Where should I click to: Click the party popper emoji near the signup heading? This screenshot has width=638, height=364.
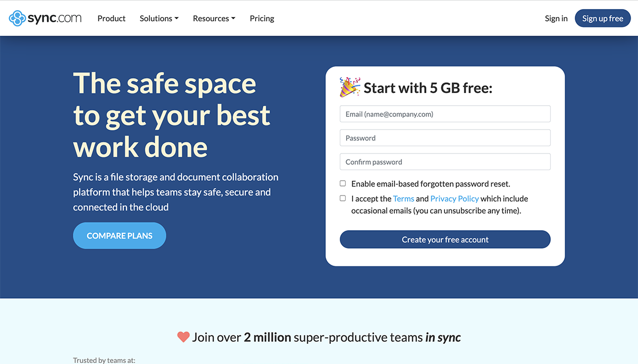[348, 86]
